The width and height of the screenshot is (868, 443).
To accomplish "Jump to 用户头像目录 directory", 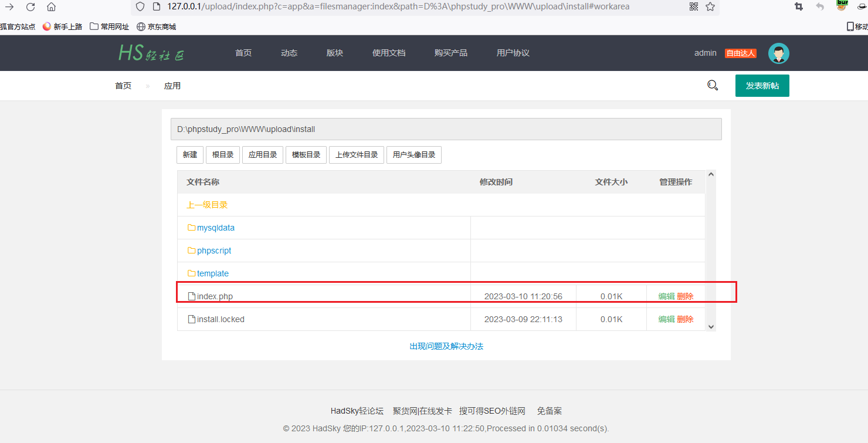I will pyautogui.click(x=414, y=155).
